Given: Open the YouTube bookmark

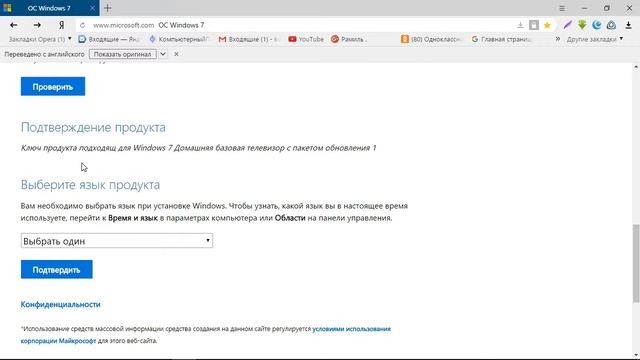Looking at the screenshot, I should (306, 39).
